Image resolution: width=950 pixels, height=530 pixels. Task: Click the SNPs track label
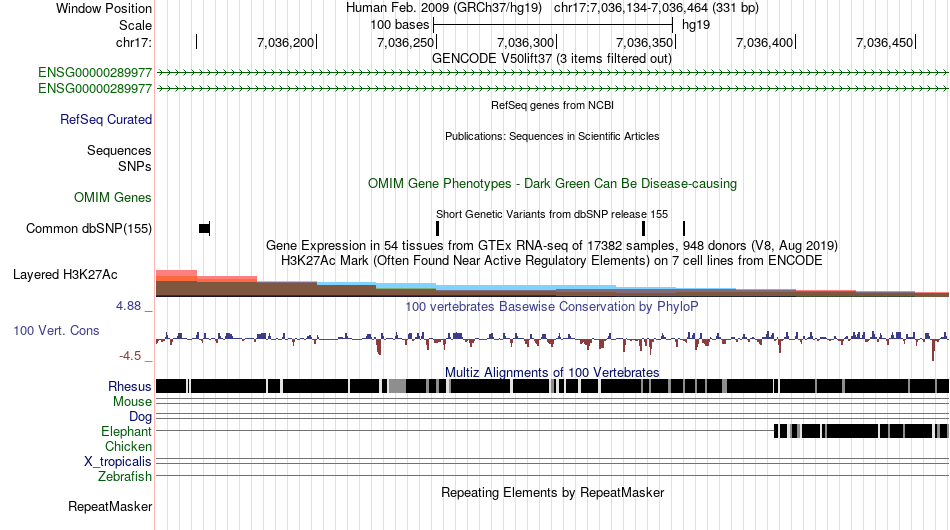(135, 166)
